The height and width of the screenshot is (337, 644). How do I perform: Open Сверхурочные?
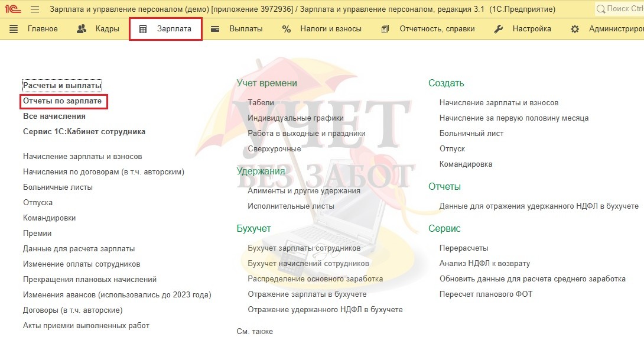(x=274, y=149)
